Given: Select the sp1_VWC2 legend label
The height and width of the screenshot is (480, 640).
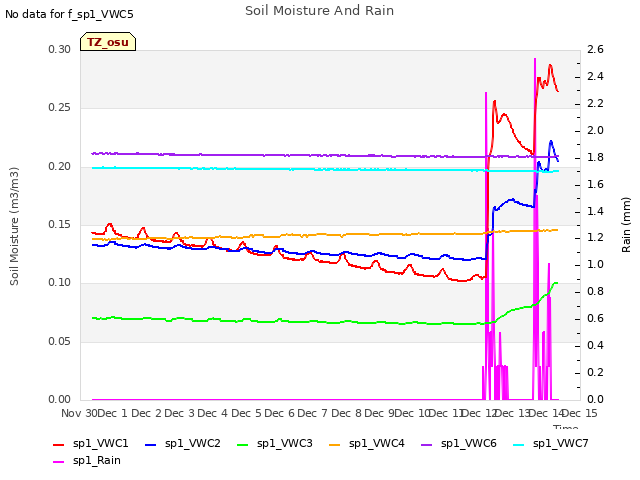Looking at the screenshot, I should tap(193, 444).
